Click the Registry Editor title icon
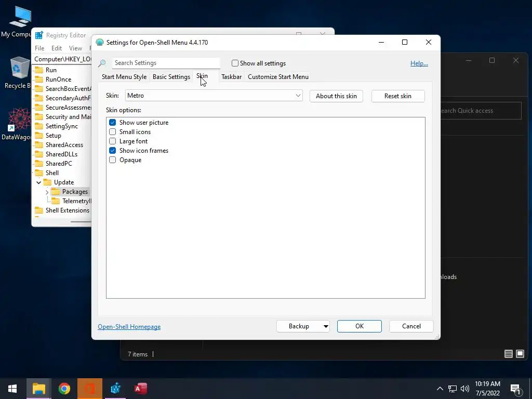The image size is (532, 399). (39, 35)
